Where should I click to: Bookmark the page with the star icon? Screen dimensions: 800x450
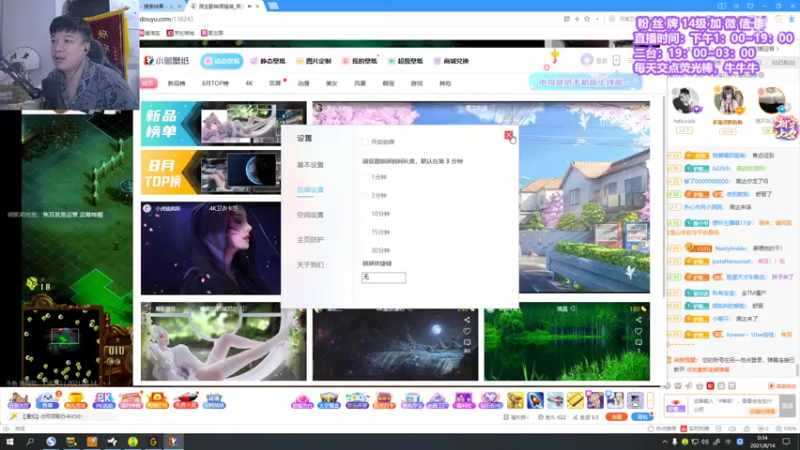[x=587, y=19]
